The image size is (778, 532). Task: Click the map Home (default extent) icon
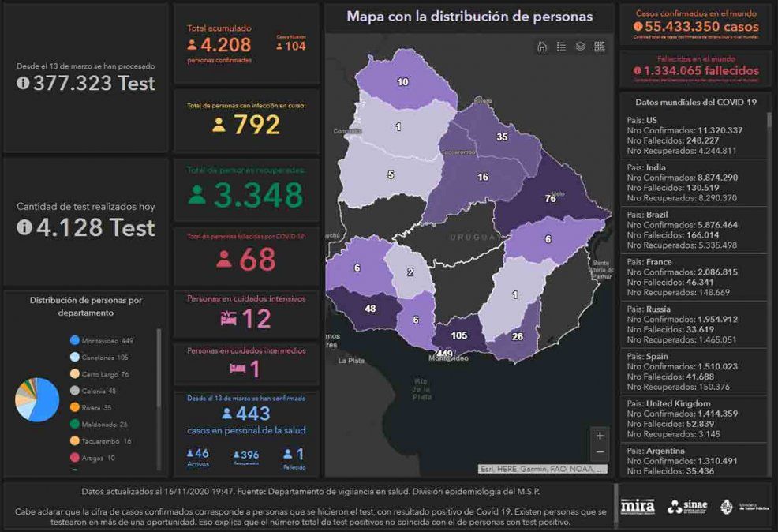tap(542, 47)
